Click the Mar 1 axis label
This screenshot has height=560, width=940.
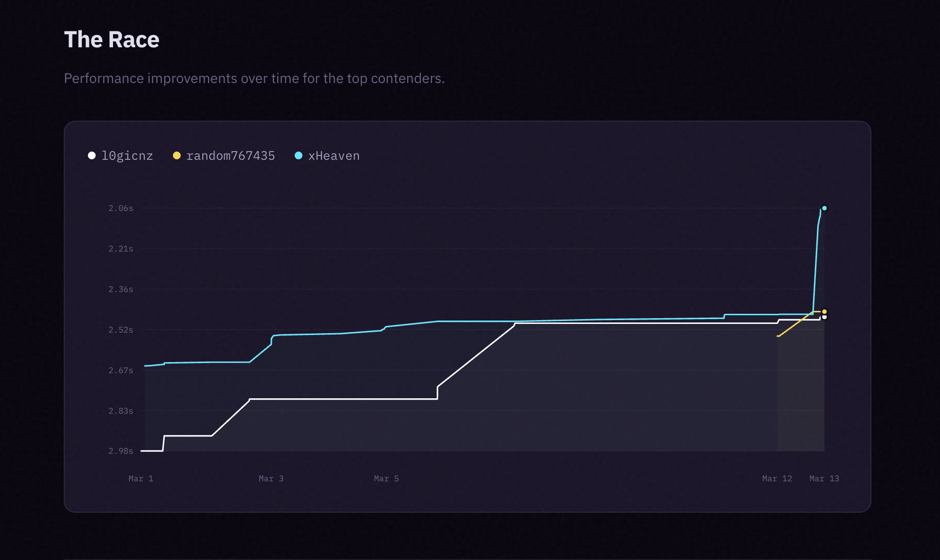[x=141, y=478]
